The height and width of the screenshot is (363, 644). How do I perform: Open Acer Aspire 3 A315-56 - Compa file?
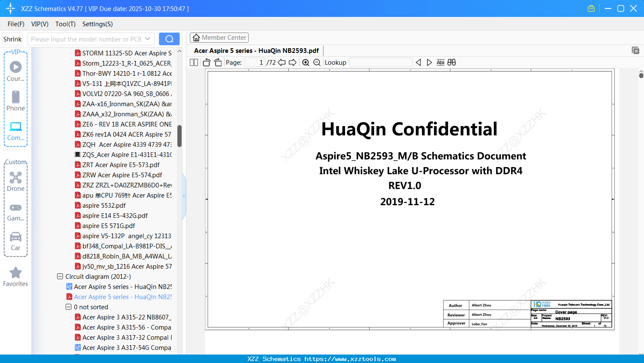pos(123,327)
